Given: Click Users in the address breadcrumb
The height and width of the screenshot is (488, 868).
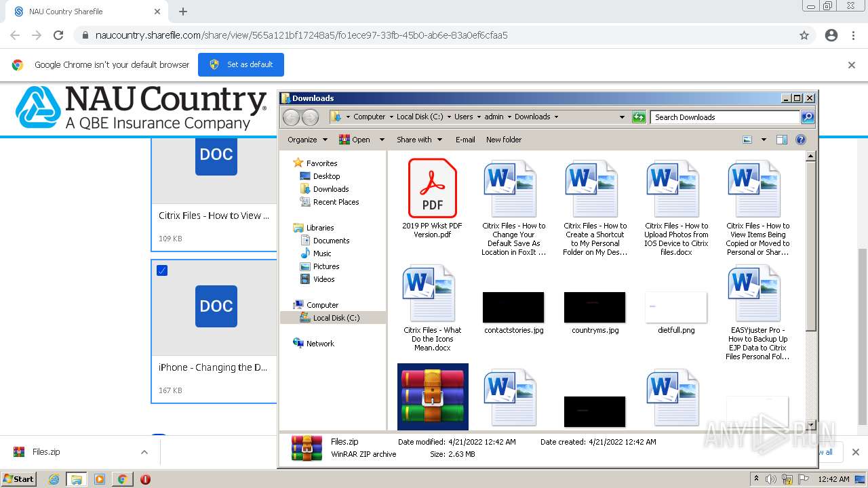Looking at the screenshot, I should coord(463,117).
